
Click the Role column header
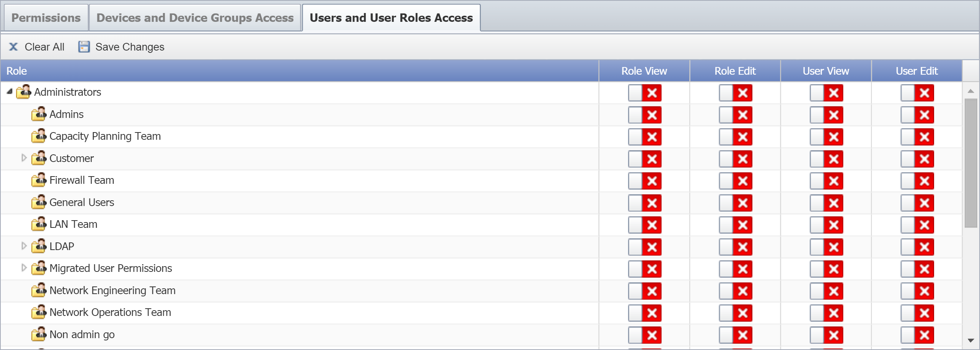pyautogui.click(x=300, y=71)
